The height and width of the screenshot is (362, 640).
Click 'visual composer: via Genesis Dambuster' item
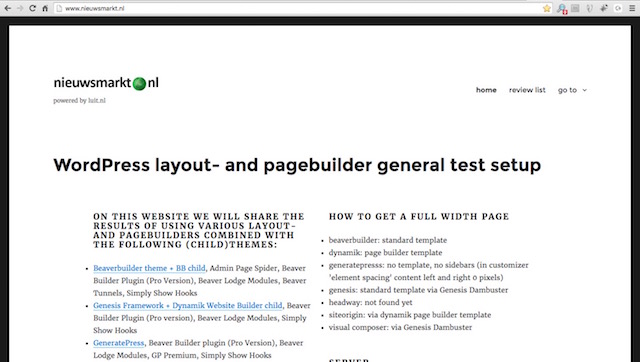(400, 327)
